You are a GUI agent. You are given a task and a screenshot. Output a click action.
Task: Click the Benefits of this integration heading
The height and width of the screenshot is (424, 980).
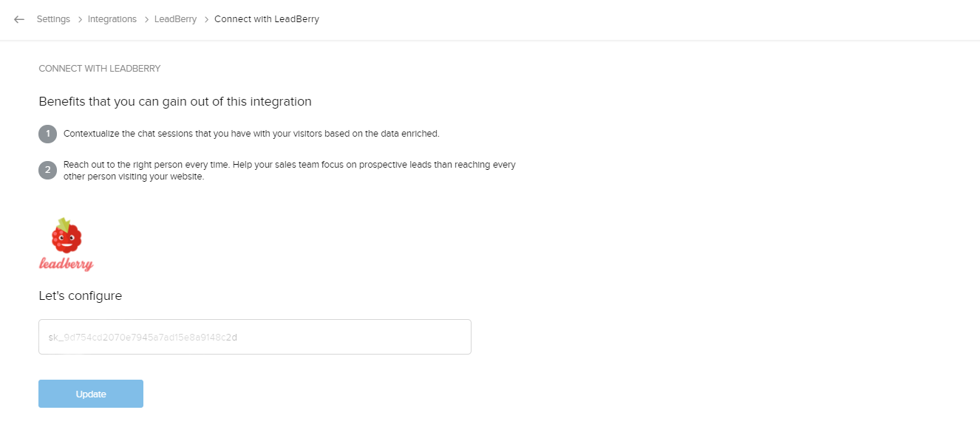[175, 101]
